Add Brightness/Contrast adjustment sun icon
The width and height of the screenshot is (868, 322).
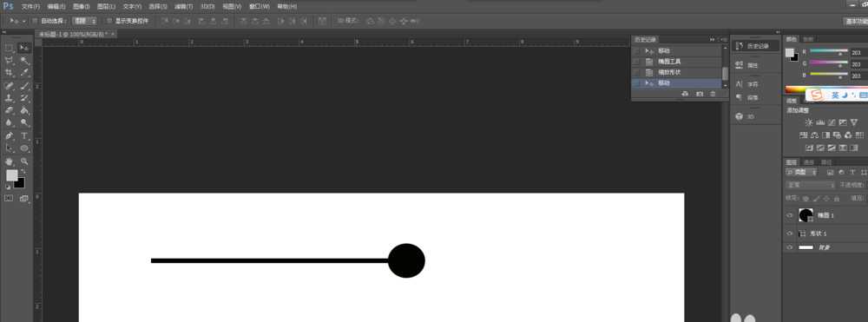(x=809, y=122)
